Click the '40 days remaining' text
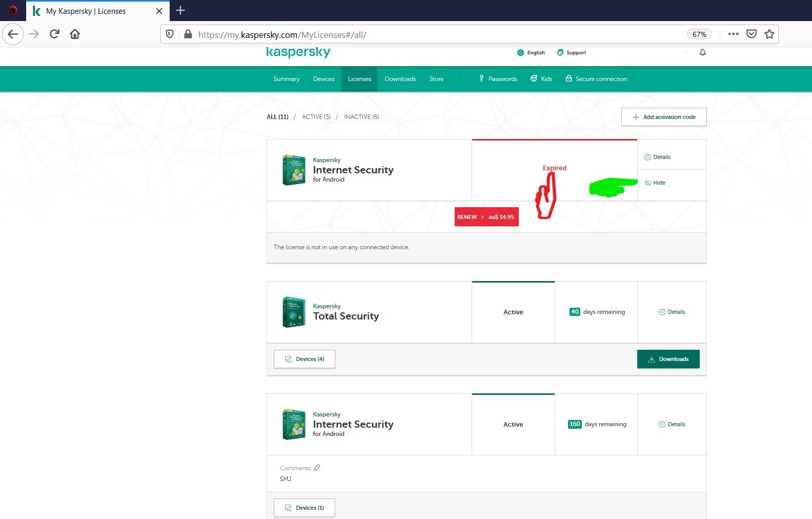The image size is (812, 519). coord(597,312)
